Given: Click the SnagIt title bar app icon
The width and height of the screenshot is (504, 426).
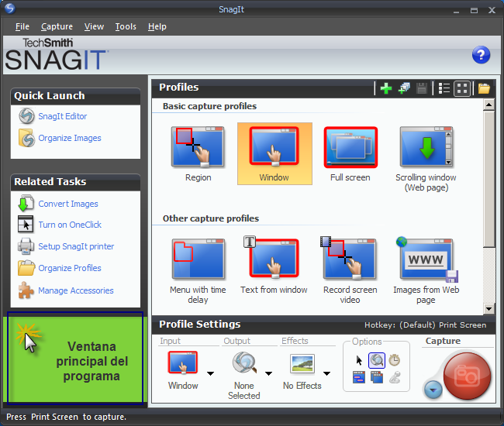Looking at the screenshot, I should pyautogui.click(x=10, y=9).
